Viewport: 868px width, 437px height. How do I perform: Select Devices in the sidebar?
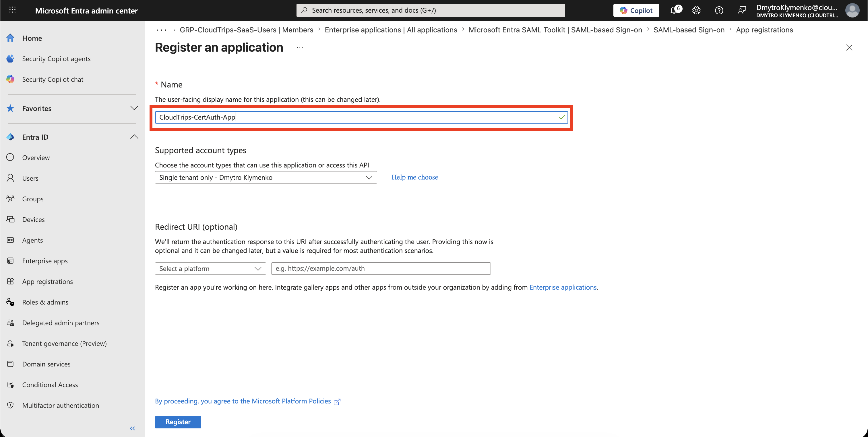pyautogui.click(x=33, y=220)
